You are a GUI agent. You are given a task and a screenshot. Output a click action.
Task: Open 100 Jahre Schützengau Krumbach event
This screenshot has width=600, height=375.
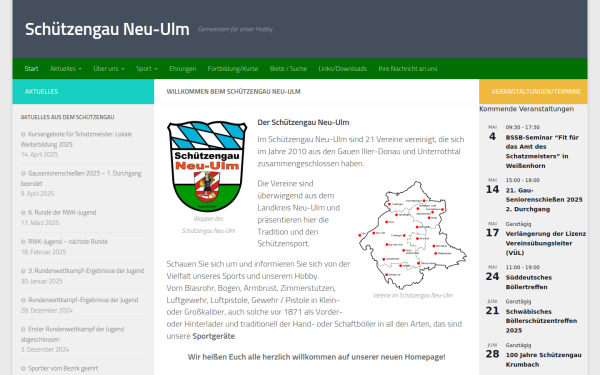543,360
